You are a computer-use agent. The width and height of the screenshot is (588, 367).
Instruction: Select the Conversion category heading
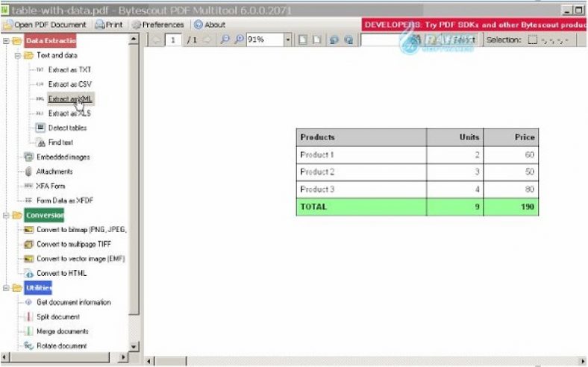tap(44, 215)
